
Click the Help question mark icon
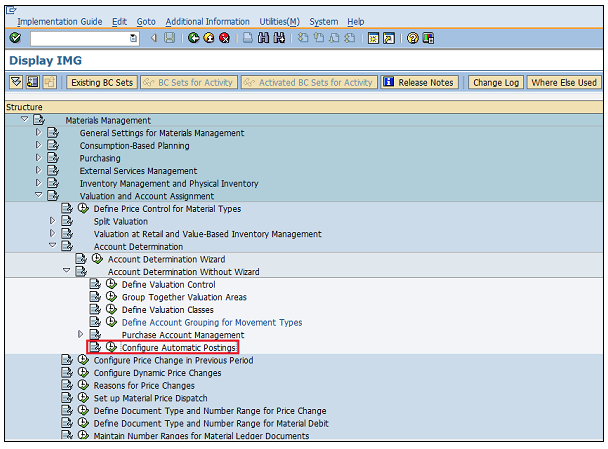(x=412, y=38)
